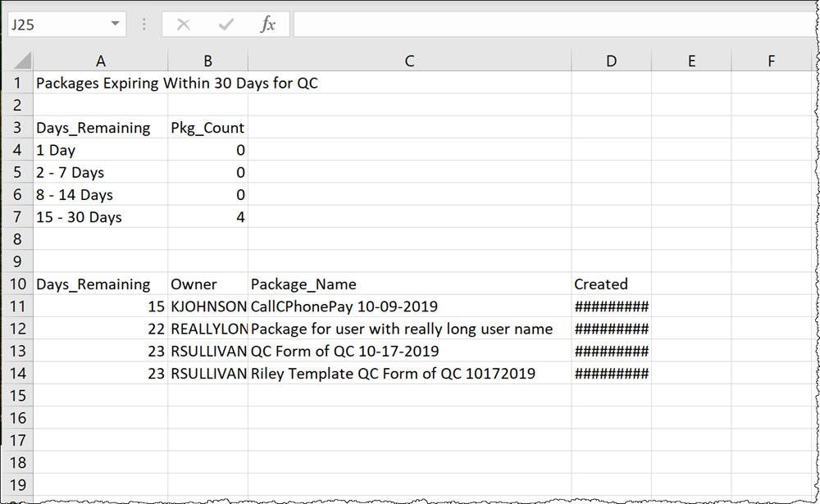Select column D header
This screenshot has height=504, width=820.
(612, 61)
